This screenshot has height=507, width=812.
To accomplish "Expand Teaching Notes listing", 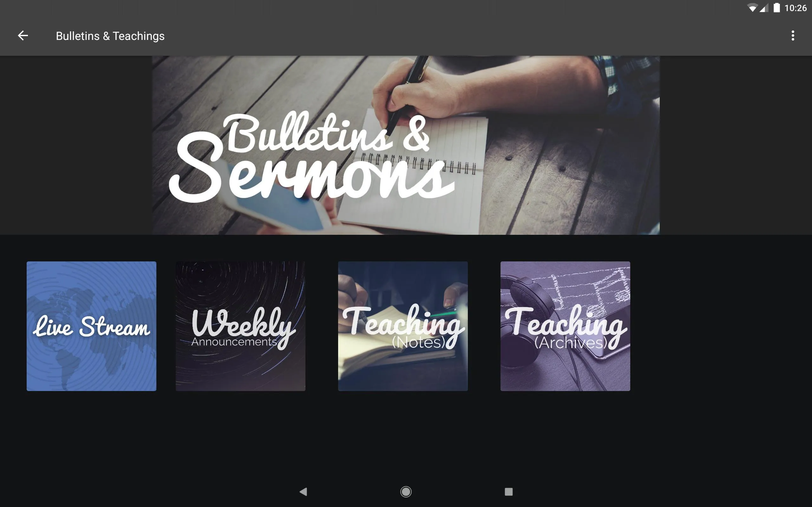I will [x=403, y=326].
